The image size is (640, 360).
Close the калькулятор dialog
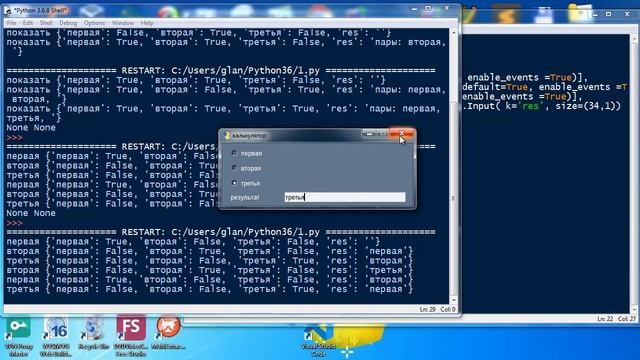402,133
